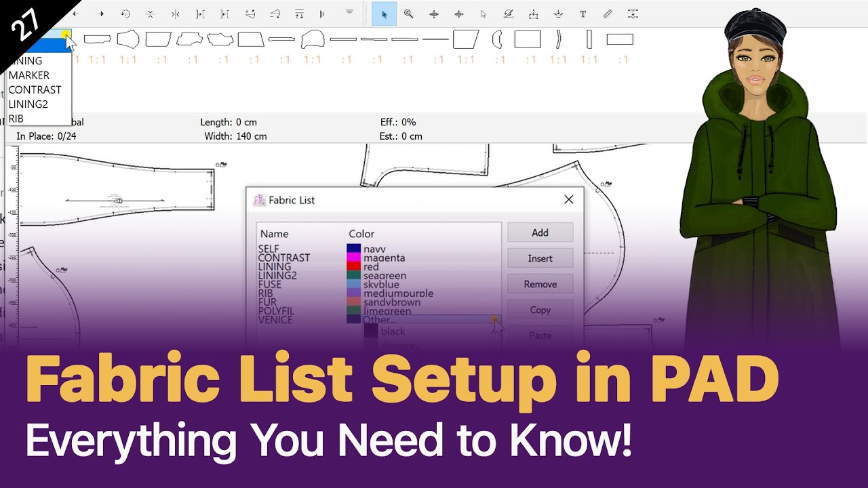Image resolution: width=868 pixels, height=488 pixels.
Task: Select the move piece four-arrow tool
Action: 433,14
